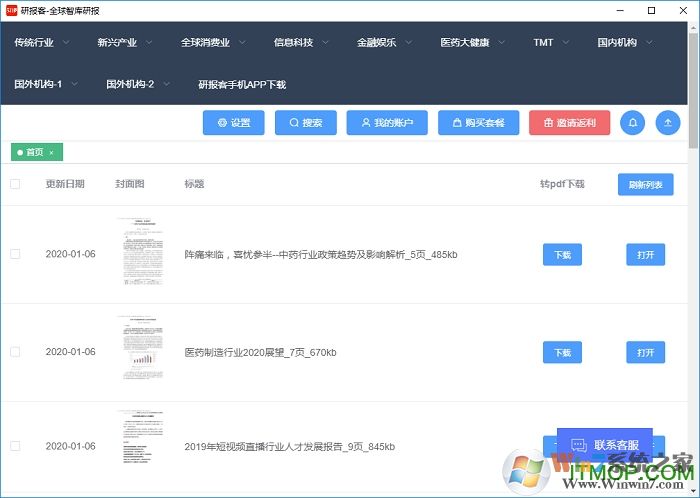Click the app logo in title bar
Screen dimensions: 700x498
tap(12, 10)
